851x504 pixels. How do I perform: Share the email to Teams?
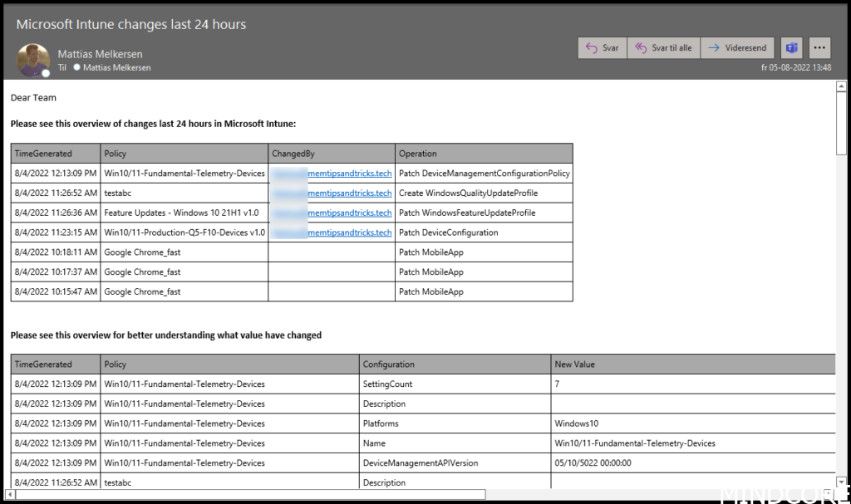791,47
